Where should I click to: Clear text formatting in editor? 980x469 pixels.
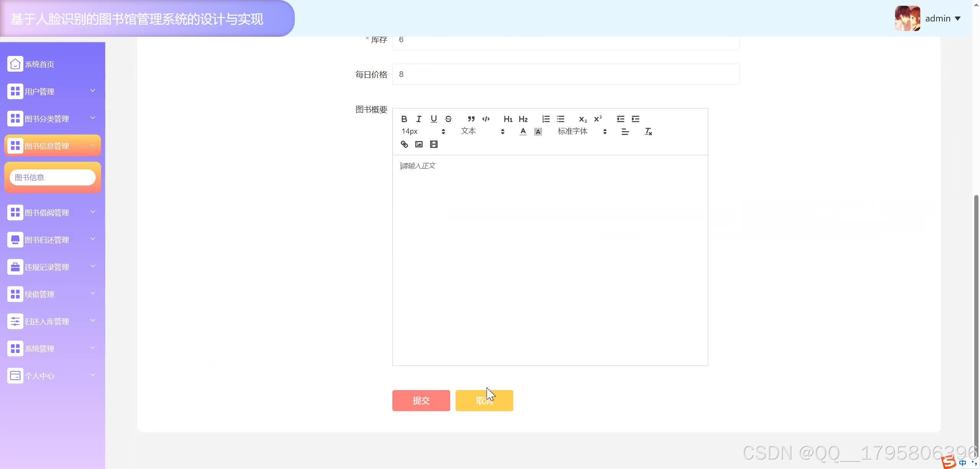pyautogui.click(x=648, y=131)
